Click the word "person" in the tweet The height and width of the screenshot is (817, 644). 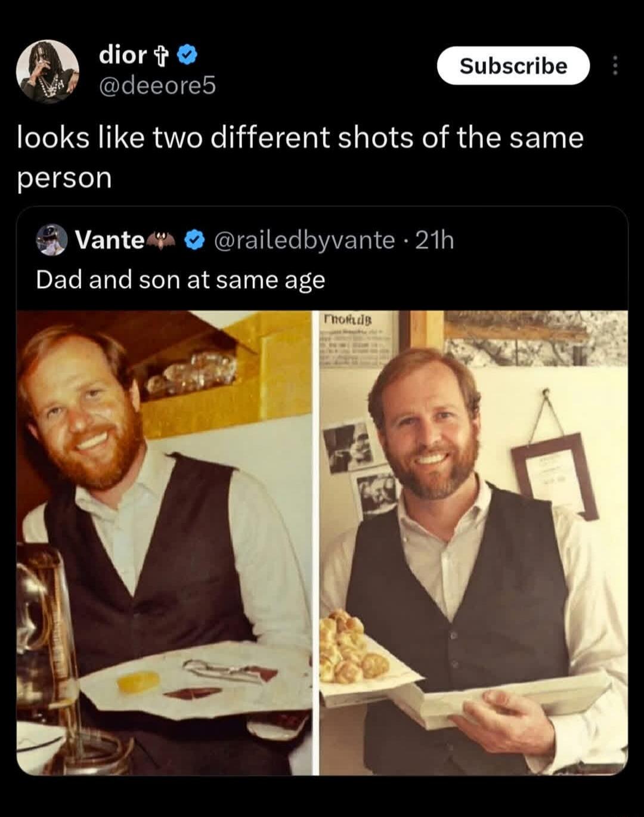(64, 178)
